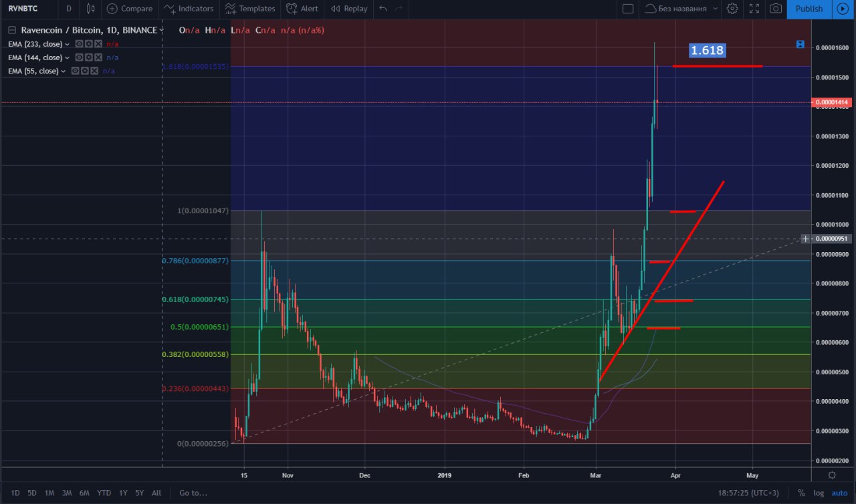Open indicator Templates menu
The height and width of the screenshot is (504, 856).
point(249,9)
